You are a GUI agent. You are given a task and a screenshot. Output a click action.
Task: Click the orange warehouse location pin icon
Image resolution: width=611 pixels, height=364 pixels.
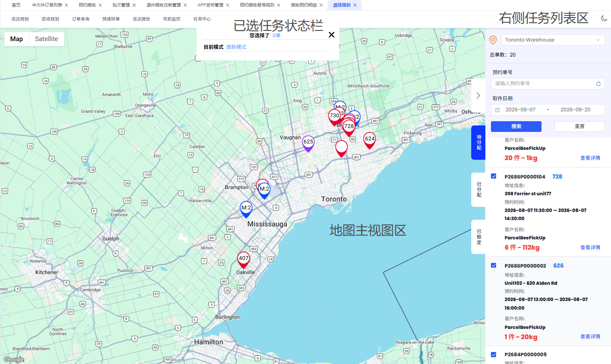(x=493, y=40)
